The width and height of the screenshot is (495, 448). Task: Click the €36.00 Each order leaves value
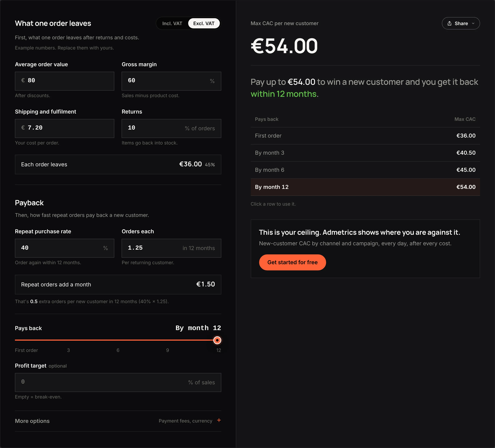pyautogui.click(x=191, y=164)
